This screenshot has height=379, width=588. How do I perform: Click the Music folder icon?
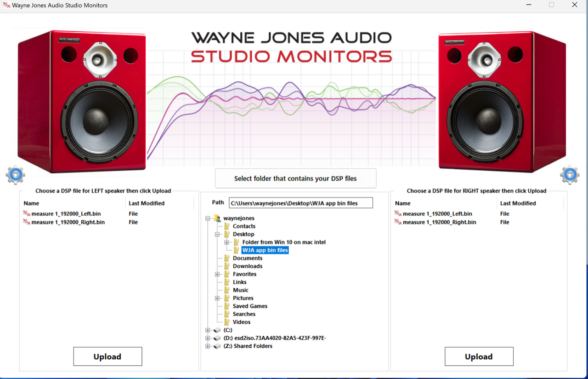[227, 290]
